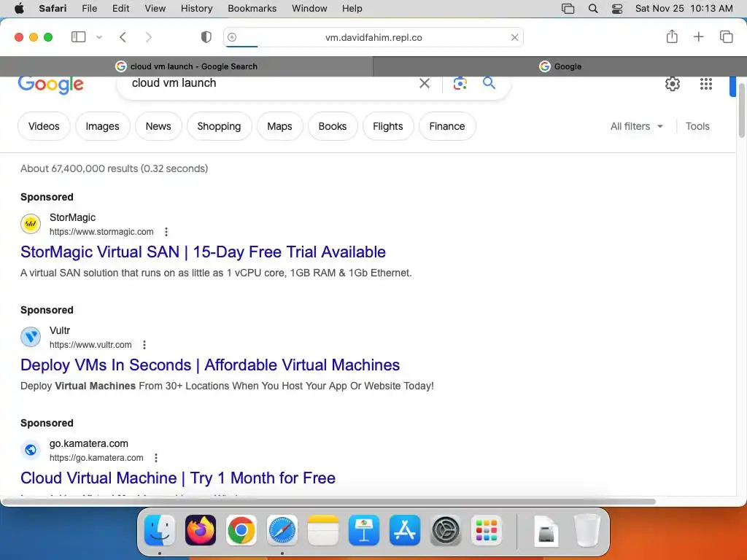Open the Kamatera ad options menu

(x=156, y=458)
